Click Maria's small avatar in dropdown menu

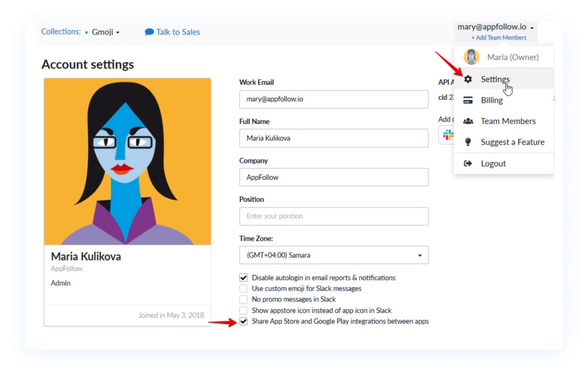(x=471, y=57)
